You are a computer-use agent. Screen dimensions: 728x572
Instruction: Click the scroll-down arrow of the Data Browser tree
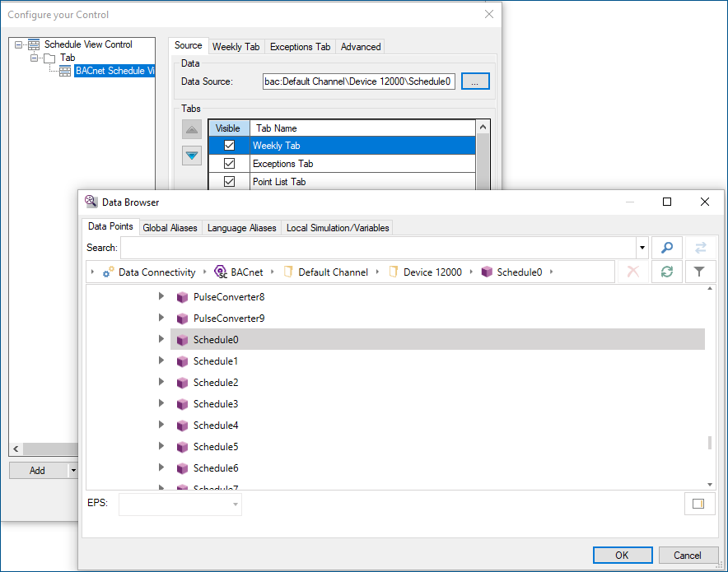709,484
